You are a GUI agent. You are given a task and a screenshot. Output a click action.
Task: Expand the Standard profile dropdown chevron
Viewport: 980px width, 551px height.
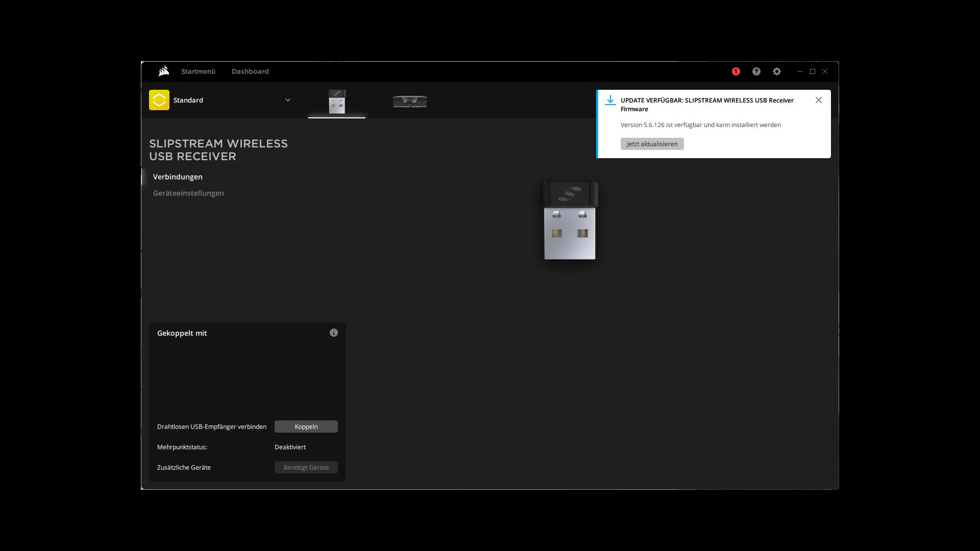tap(288, 100)
